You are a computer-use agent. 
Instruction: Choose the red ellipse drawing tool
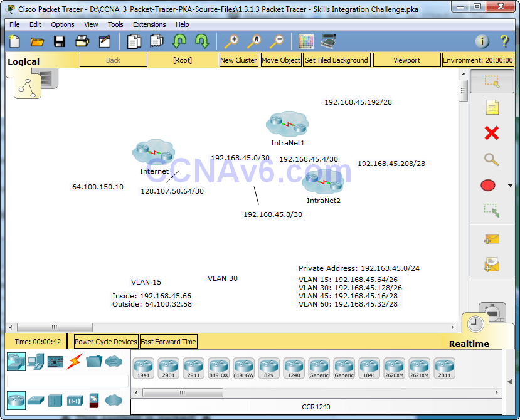tap(488, 186)
